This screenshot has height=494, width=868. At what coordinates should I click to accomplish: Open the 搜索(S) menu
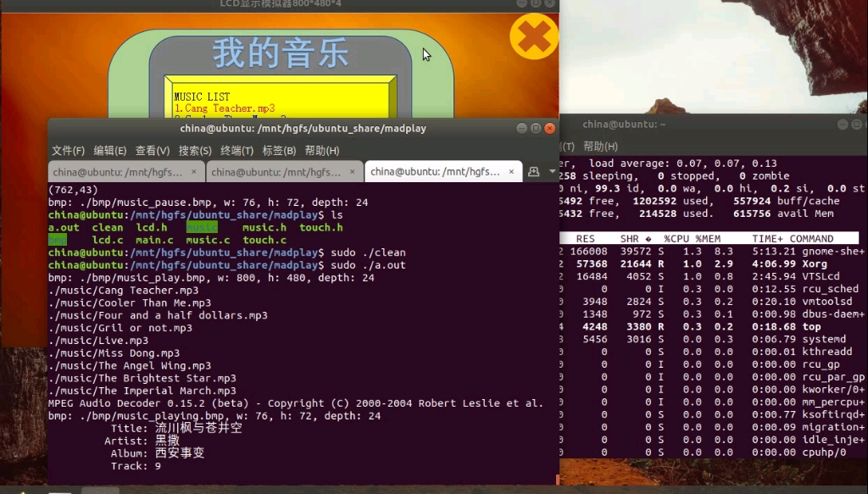pos(195,151)
